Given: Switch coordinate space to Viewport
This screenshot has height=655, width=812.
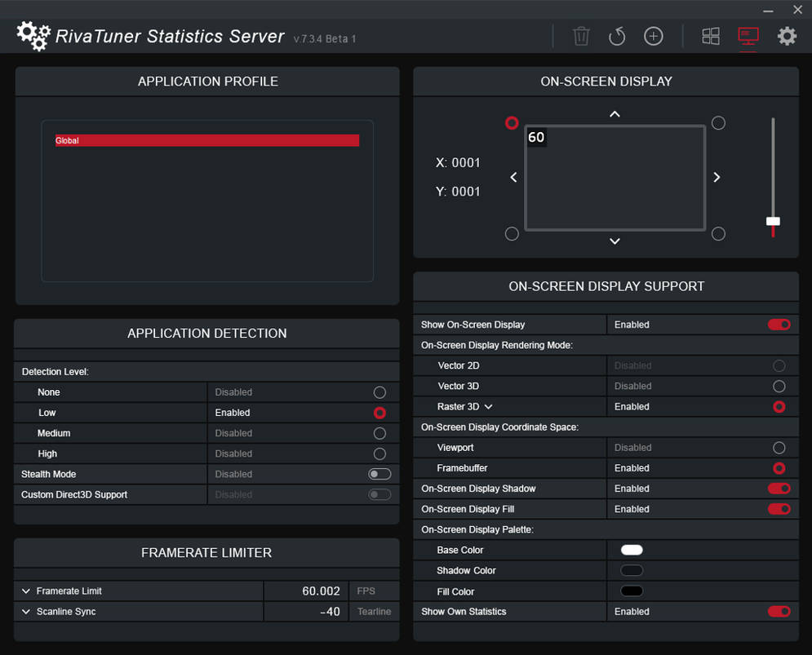Looking at the screenshot, I should click(x=779, y=447).
